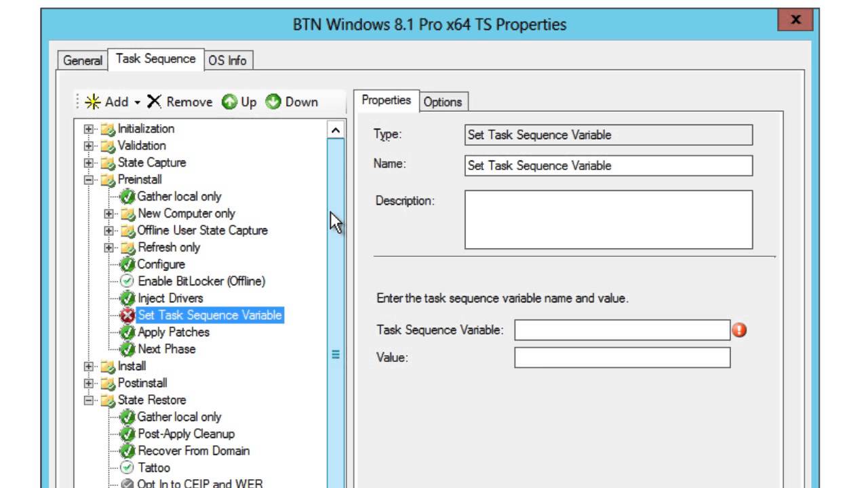Click the Offline User State Capture folder icon
Image resolution: width=868 pixels, height=488 pixels.
[128, 230]
